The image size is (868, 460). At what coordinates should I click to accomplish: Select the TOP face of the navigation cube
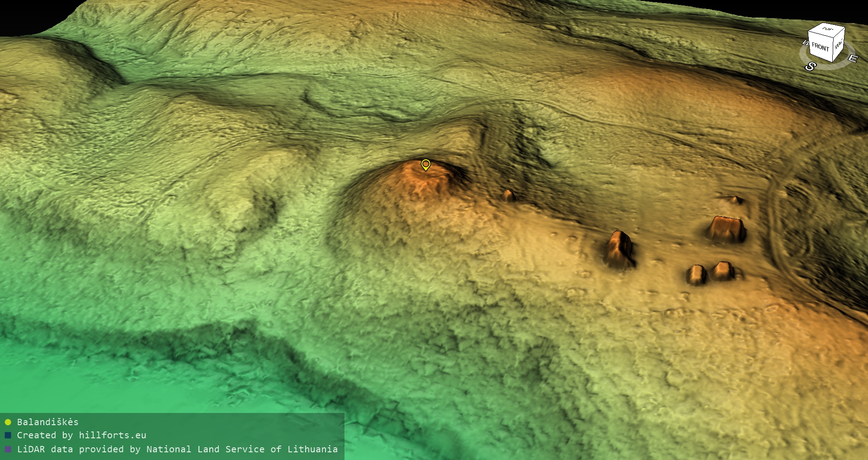click(x=827, y=29)
